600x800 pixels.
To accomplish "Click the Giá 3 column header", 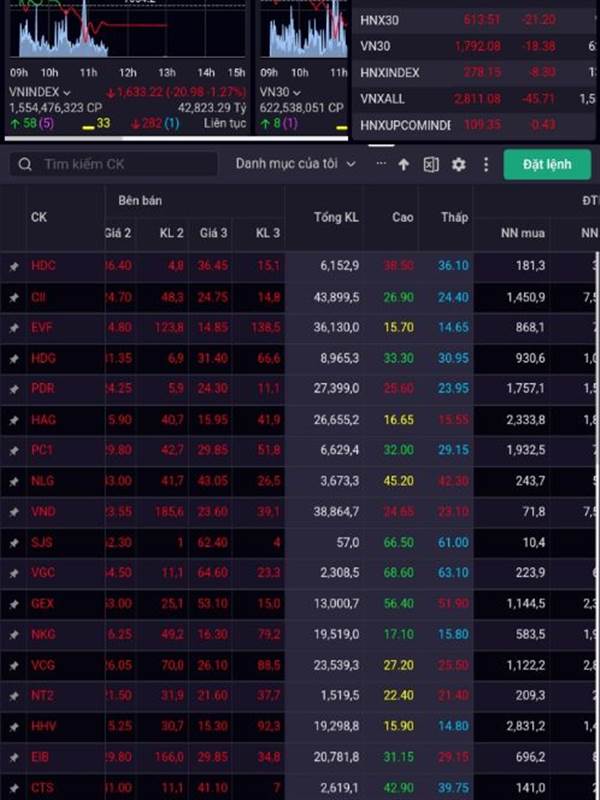I will (213, 233).
